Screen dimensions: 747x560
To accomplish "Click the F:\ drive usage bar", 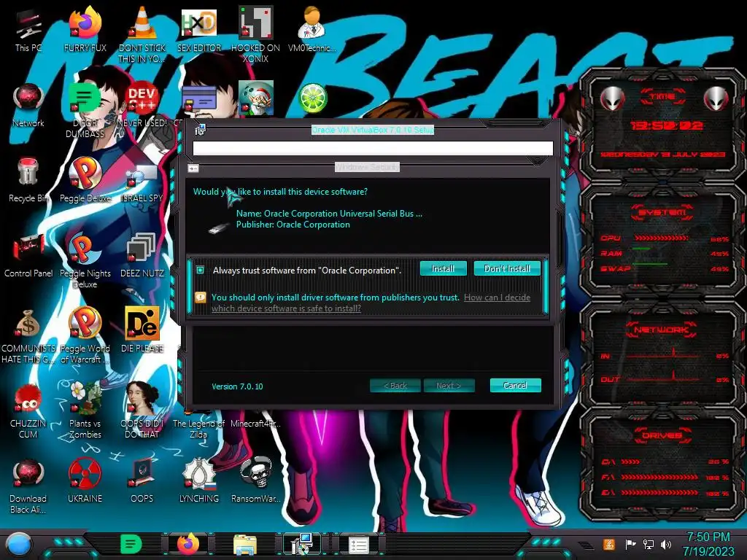I will point(659,477).
